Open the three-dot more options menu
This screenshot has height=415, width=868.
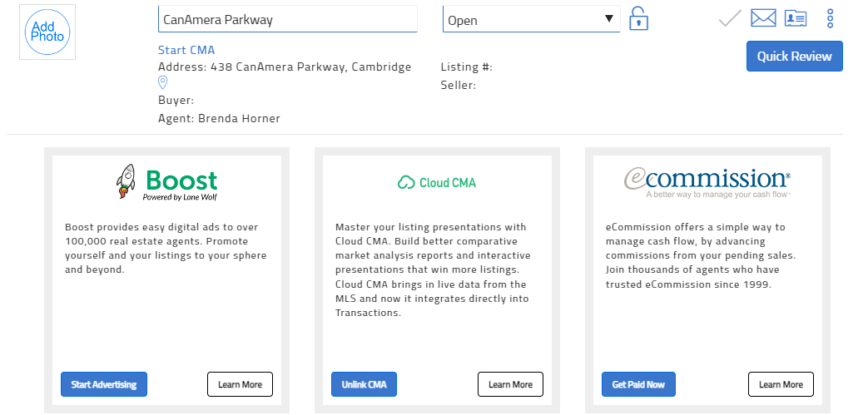830,18
